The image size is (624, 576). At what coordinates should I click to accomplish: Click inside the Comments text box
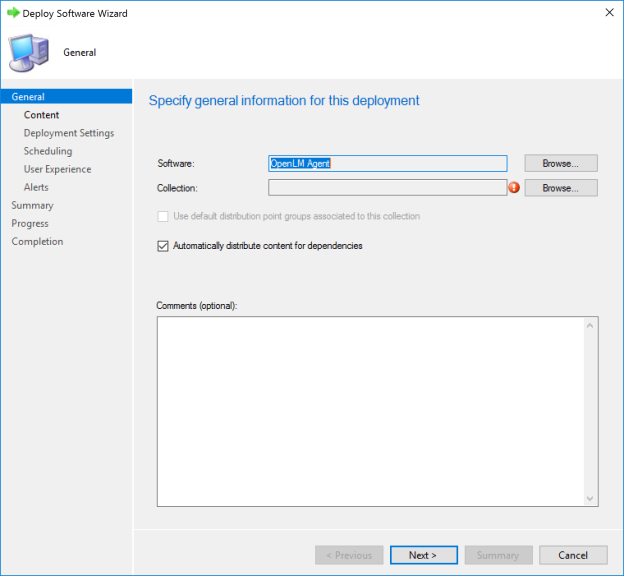370,410
